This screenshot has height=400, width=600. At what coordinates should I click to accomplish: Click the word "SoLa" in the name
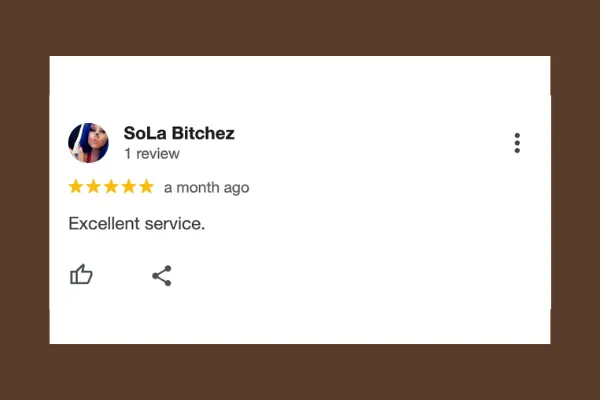(145, 133)
